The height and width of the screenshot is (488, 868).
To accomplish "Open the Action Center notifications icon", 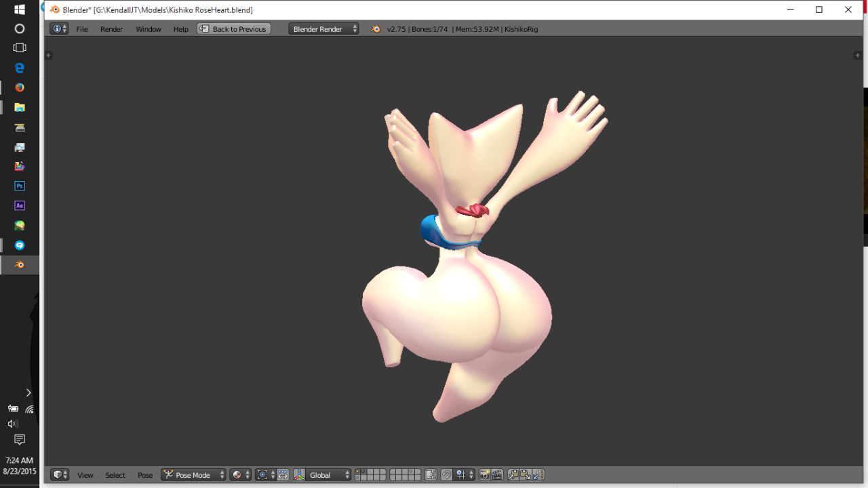I will 20,440.
